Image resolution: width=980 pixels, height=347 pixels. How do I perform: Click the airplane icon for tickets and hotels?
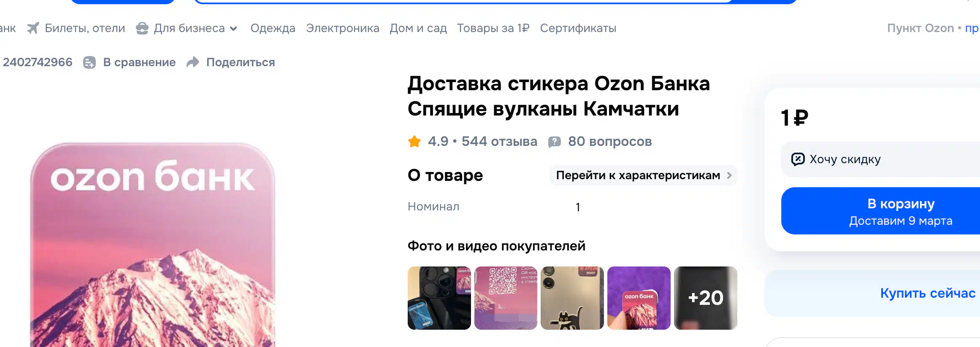[33, 28]
